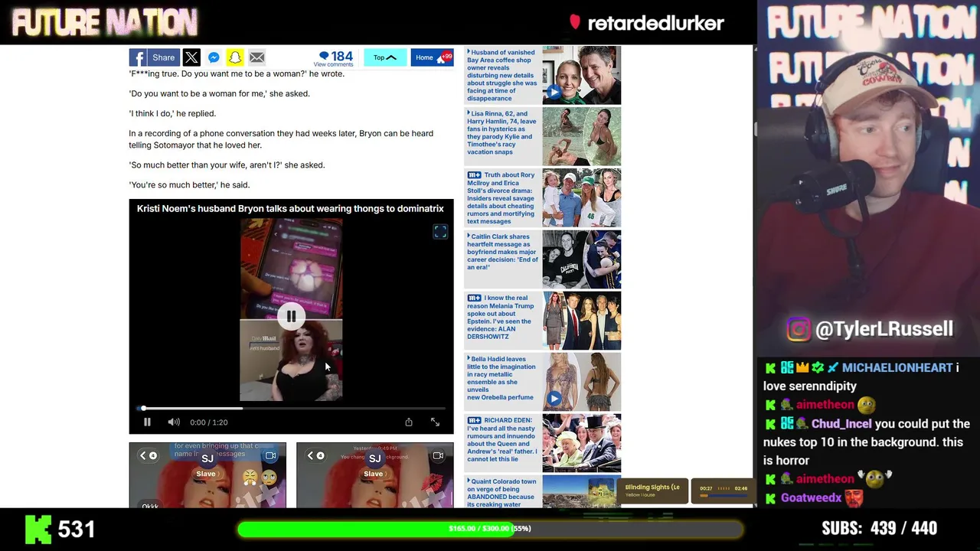Open the 184 comments view
Screen dimensions: 980x551
pos(335,58)
